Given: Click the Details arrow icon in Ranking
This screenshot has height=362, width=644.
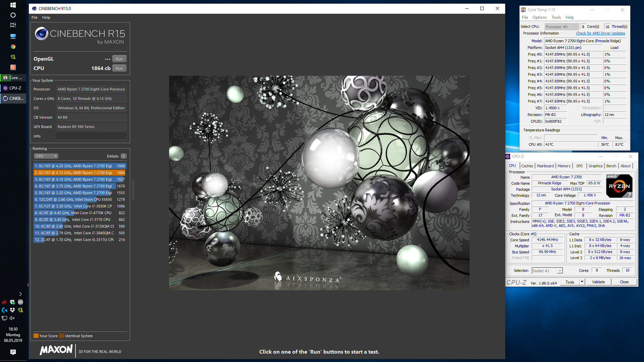Looking at the screenshot, I should 124,156.
